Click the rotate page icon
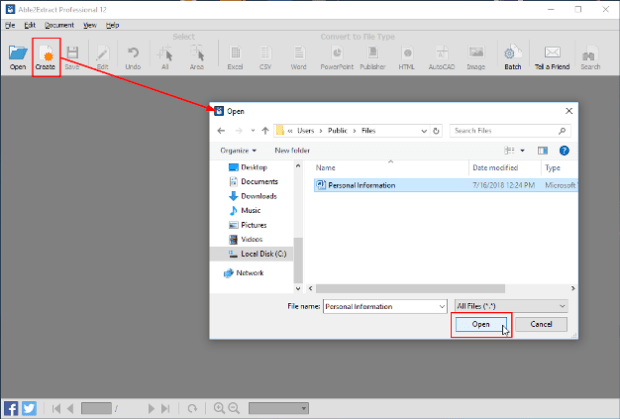Screen dimensions: 620x419 [x=192, y=408]
